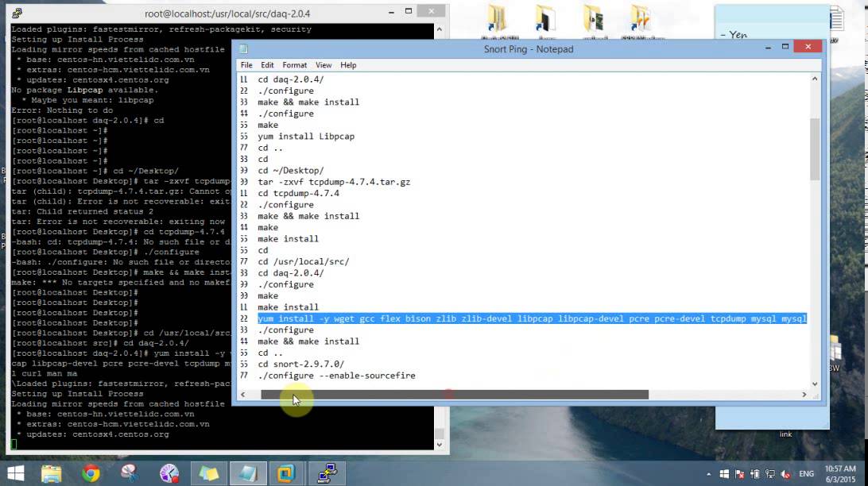Click the terminal title 'root@localhost:/usr/local/src/daq-2.0.4'
Viewport: 868px width, 486px height.
(x=227, y=13)
